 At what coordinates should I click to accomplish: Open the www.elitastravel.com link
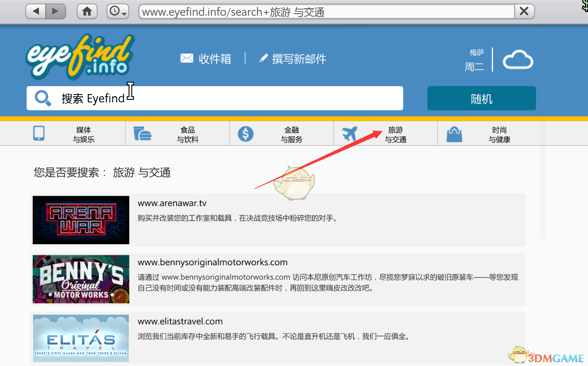[x=180, y=321]
